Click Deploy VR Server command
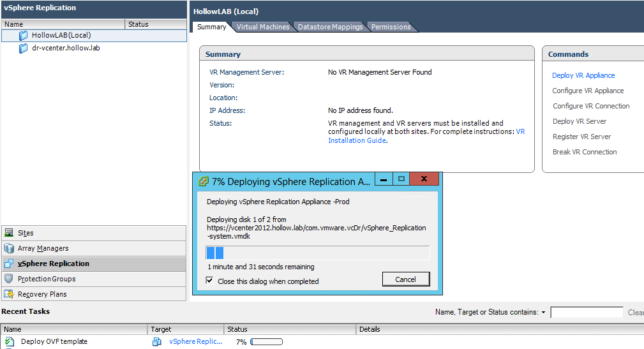This screenshot has height=349, width=644. pyautogui.click(x=580, y=121)
